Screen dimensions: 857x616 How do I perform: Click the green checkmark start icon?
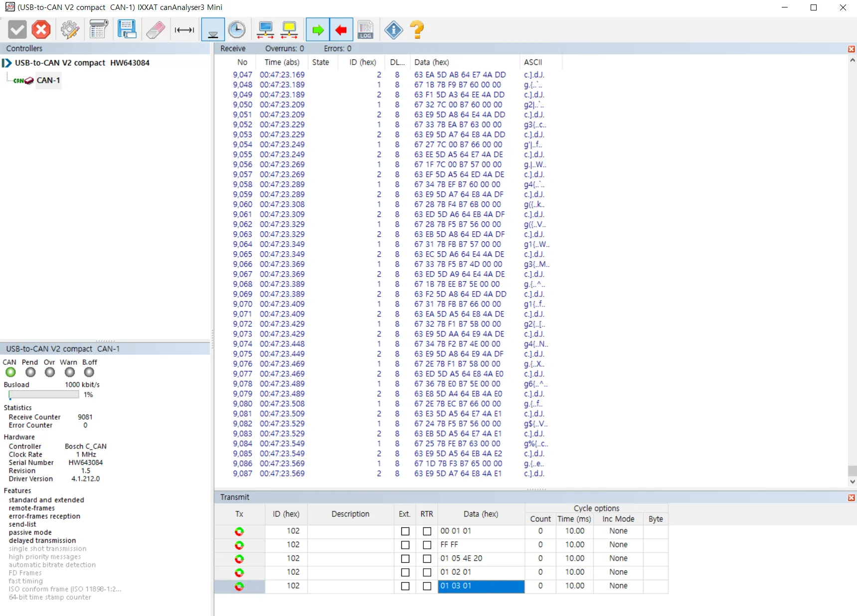(17, 30)
